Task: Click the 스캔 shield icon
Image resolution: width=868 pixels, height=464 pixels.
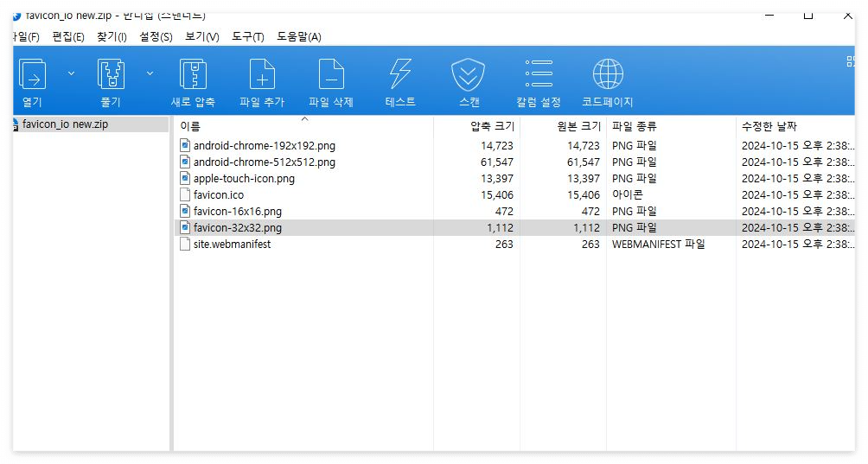Action: pyautogui.click(x=469, y=74)
